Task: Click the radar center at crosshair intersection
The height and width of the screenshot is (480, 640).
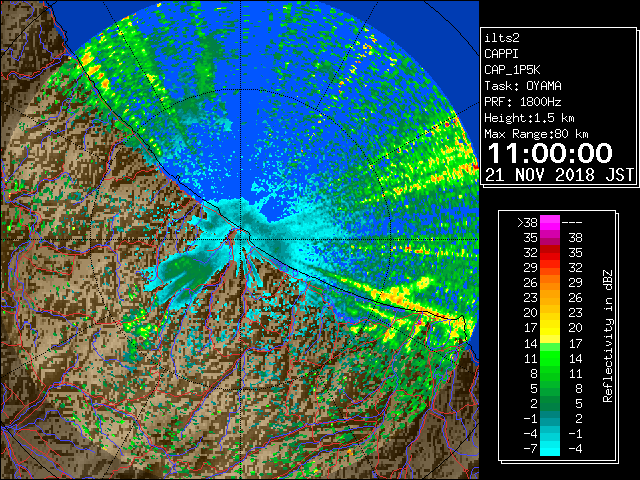Action: click(241, 240)
